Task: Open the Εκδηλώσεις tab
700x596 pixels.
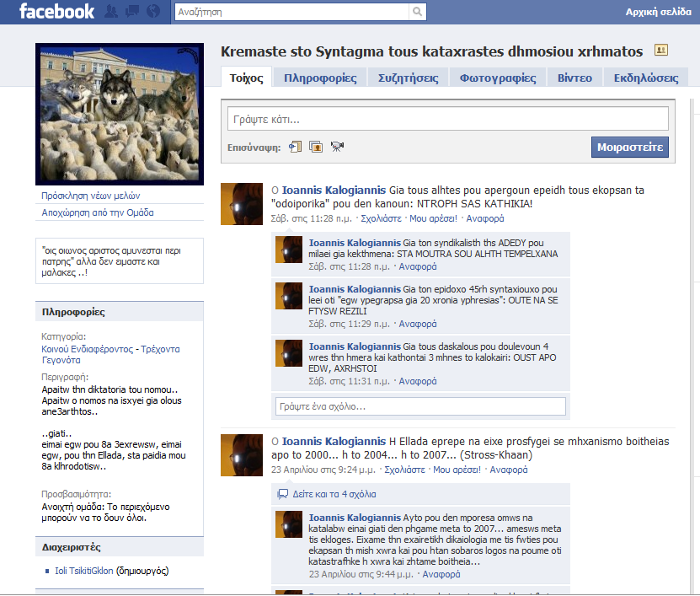Action: click(646, 78)
